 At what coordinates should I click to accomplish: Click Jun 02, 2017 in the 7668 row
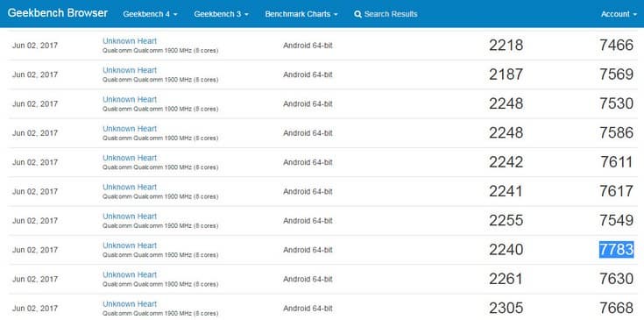click(x=35, y=308)
